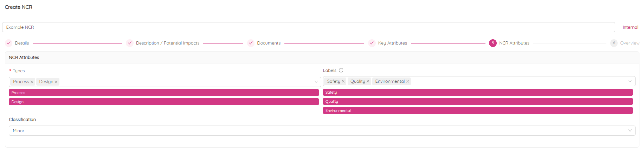The height and width of the screenshot is (148, 644).
Task: Remove the Quality label tag
Action: [368, 81]
